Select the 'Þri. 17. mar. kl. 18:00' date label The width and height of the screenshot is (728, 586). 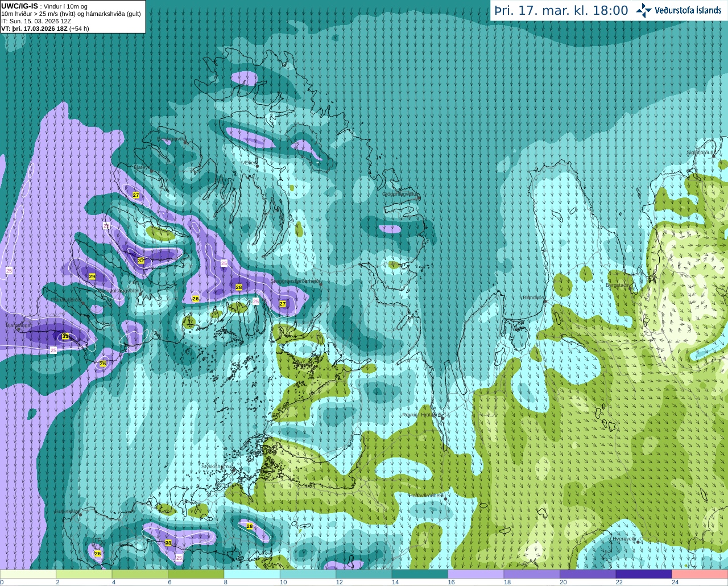561,11
